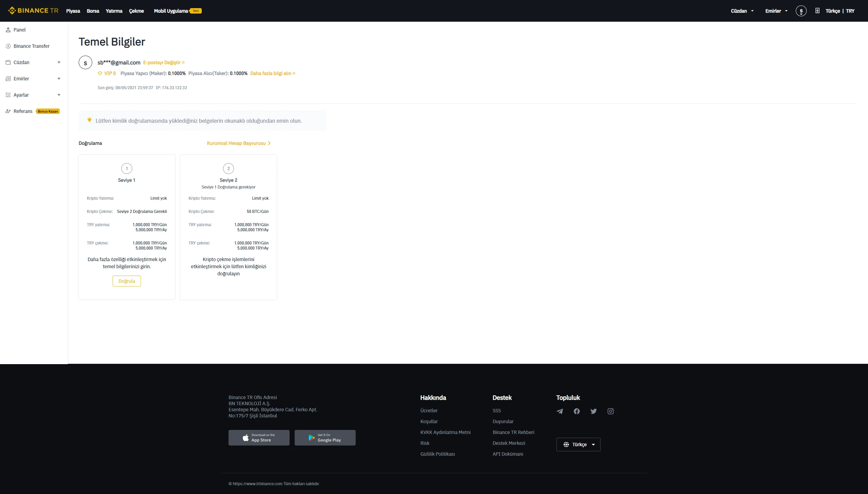
Task: Click the globe icon in language selector
Action: [566, 444]
